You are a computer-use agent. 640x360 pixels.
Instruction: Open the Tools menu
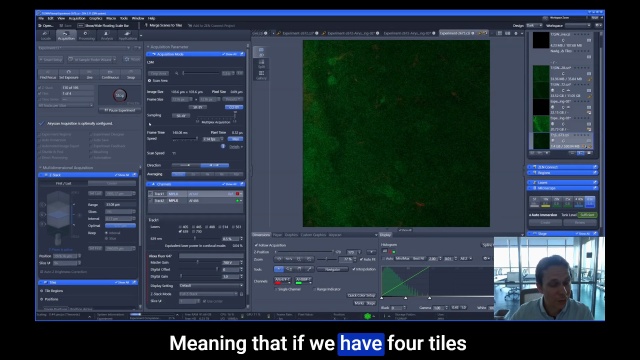click(x=124, y=18)
